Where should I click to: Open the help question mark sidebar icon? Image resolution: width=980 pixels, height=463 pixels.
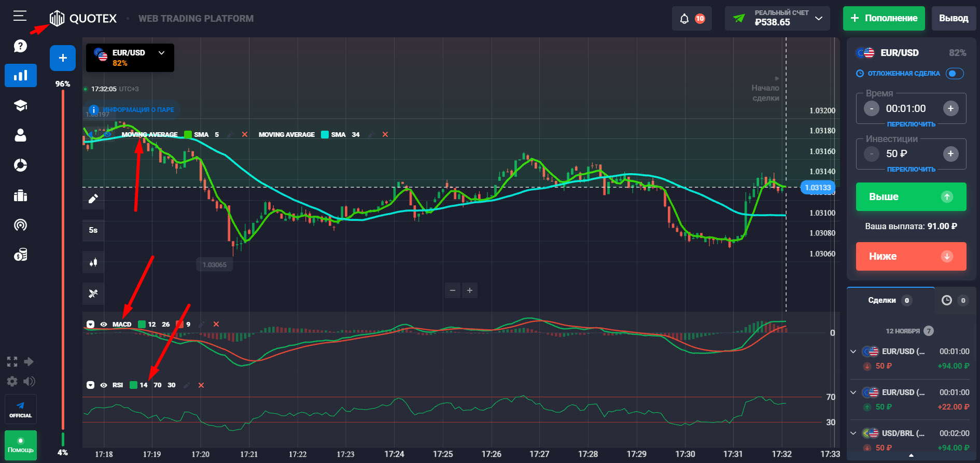[x=20, y=46]
